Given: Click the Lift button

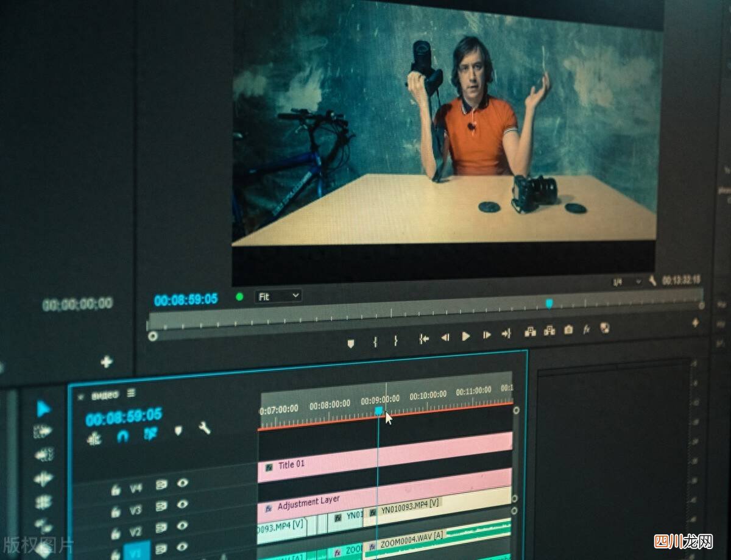Looking at the screenshot, I should tap(530, 332).
